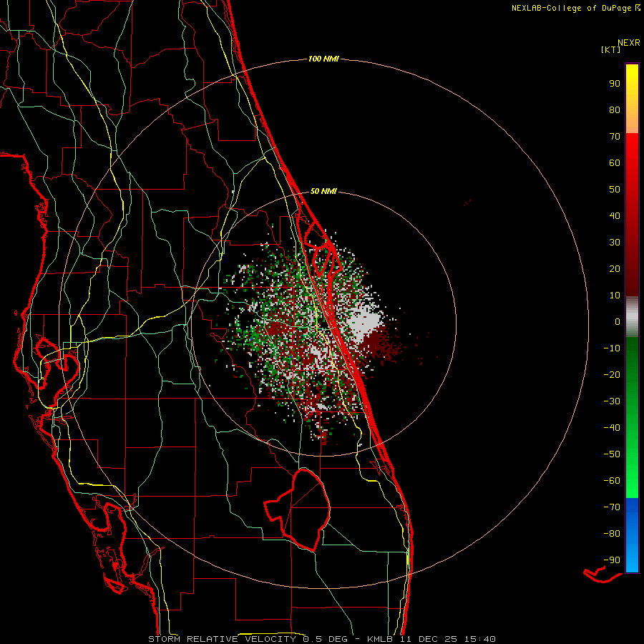Click the green band on color scale
Viewport: 644px width, 644px height.
(632, 417)
